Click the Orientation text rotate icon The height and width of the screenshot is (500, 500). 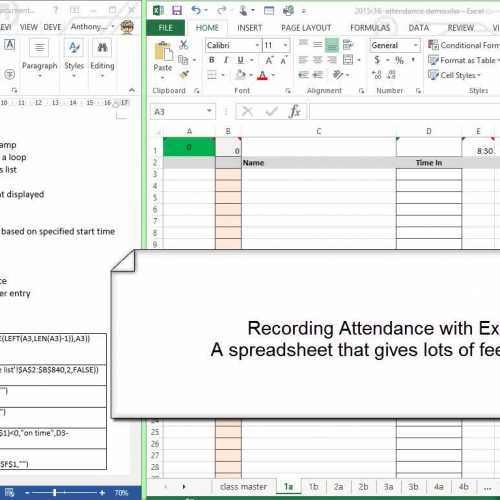point(338,75)
